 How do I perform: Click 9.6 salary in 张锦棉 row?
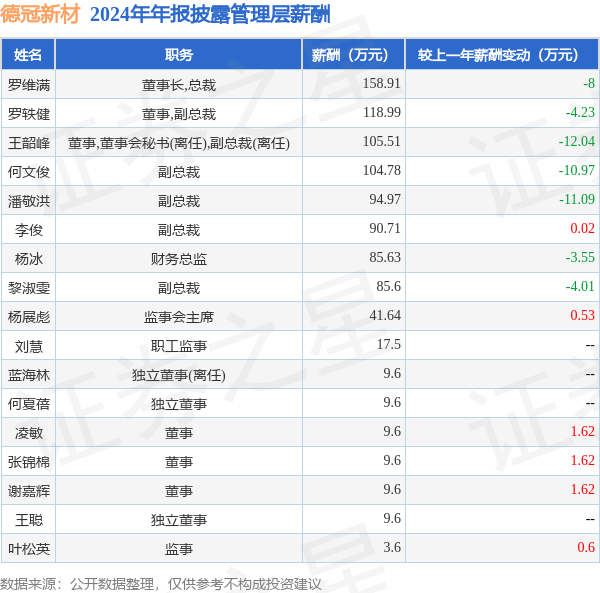(x=392, y=460)
